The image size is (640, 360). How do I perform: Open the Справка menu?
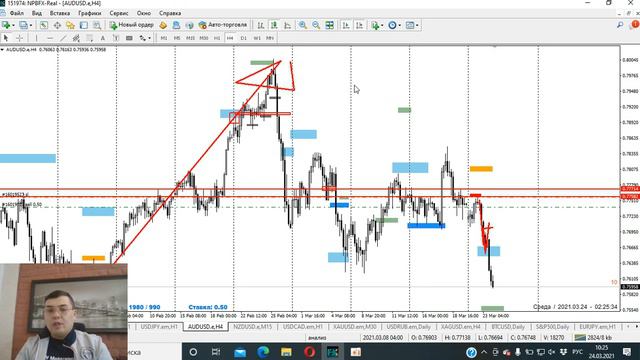[x=170, y=13]
